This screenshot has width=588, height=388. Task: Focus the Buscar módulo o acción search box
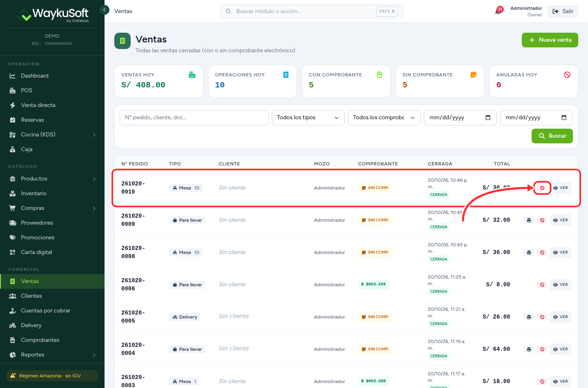pyautogui.click(x=312, y=11)
